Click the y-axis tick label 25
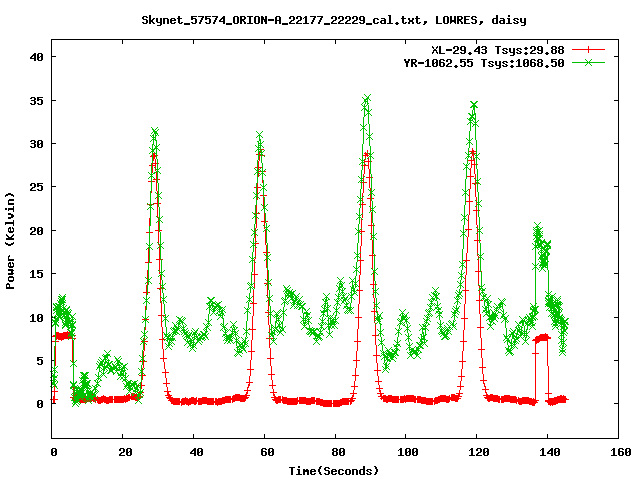This screenshot has height=480, width=640. tap(36, 187)
